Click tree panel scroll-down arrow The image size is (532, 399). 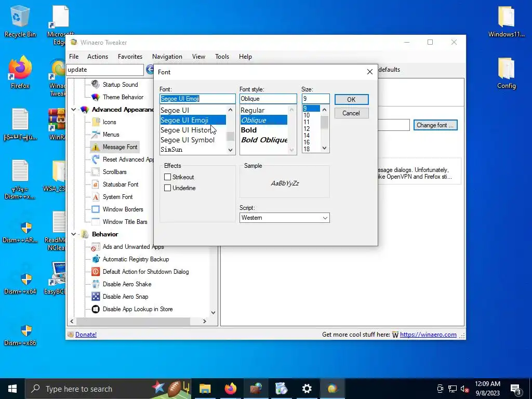point(213,312)
